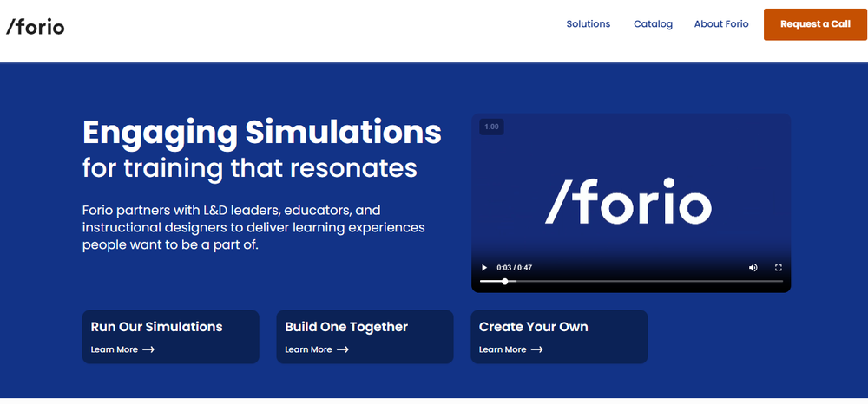Click the 0:03 / 0:47 video time display

(514, 268)
